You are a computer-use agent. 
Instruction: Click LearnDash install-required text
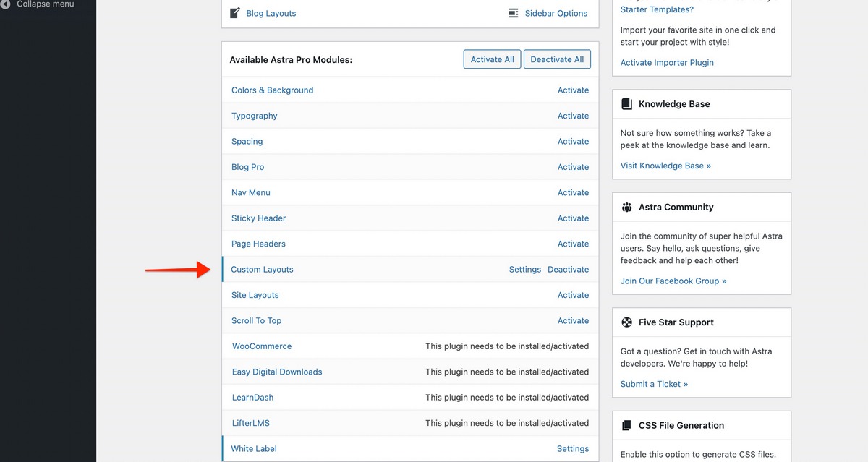[507, 398]
